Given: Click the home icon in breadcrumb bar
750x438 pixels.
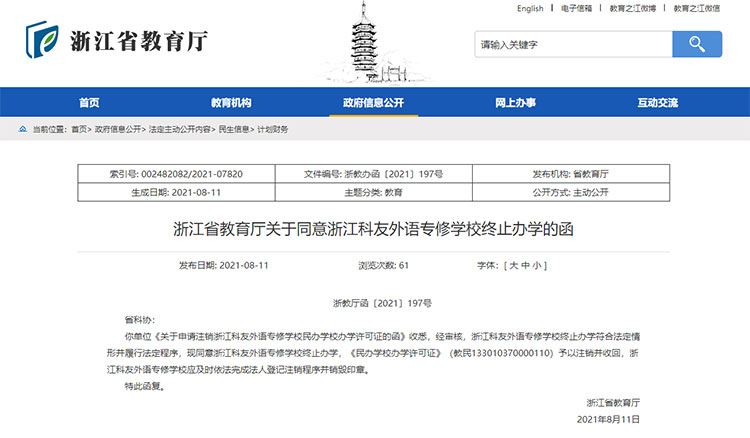Looking at the screenshot, I should tap(22, 129).
